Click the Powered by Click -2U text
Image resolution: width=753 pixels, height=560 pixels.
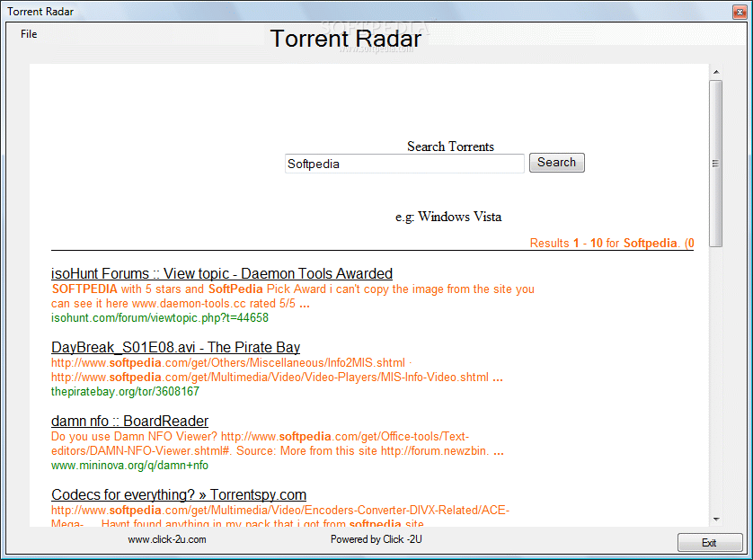[376, 539]
